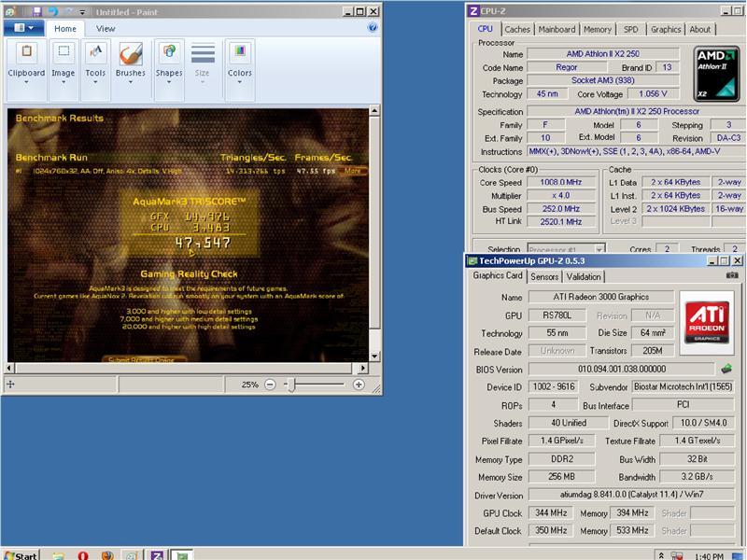
Task: Open the Paint Image group dropdown
Action: click(x=63, y=69)
